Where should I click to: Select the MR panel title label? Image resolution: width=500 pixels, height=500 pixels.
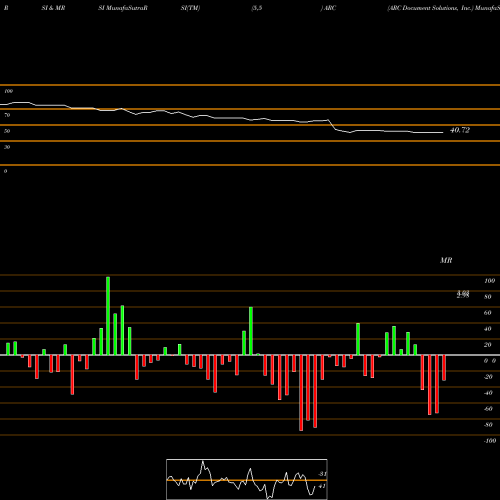[446, 260]
